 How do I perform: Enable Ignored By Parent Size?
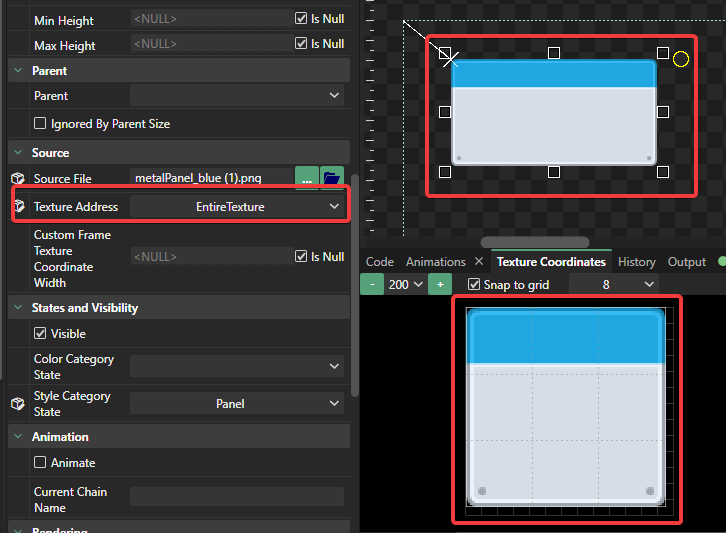tap(40, 124)
